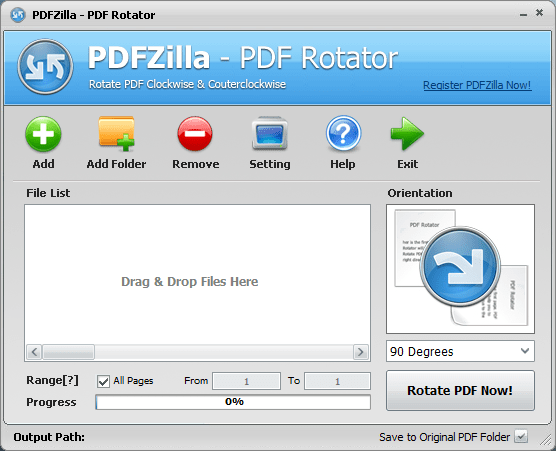Click the window resize grip corner
556x451 pixels.
click(x=545, y=440)
